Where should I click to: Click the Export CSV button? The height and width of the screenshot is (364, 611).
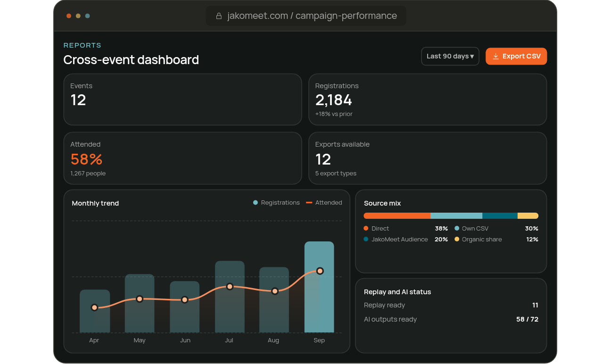(x=516, y=56)
